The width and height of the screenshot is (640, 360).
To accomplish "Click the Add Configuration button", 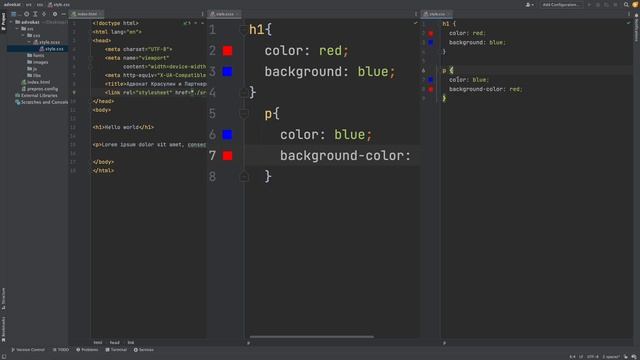I will pyautogui.click(x=561, y=4).
